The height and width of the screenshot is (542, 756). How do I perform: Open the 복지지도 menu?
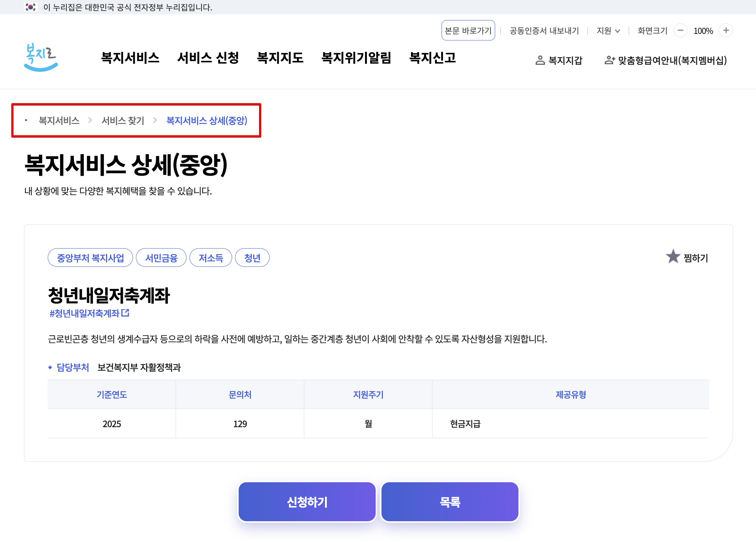click(x=280, y=58)
